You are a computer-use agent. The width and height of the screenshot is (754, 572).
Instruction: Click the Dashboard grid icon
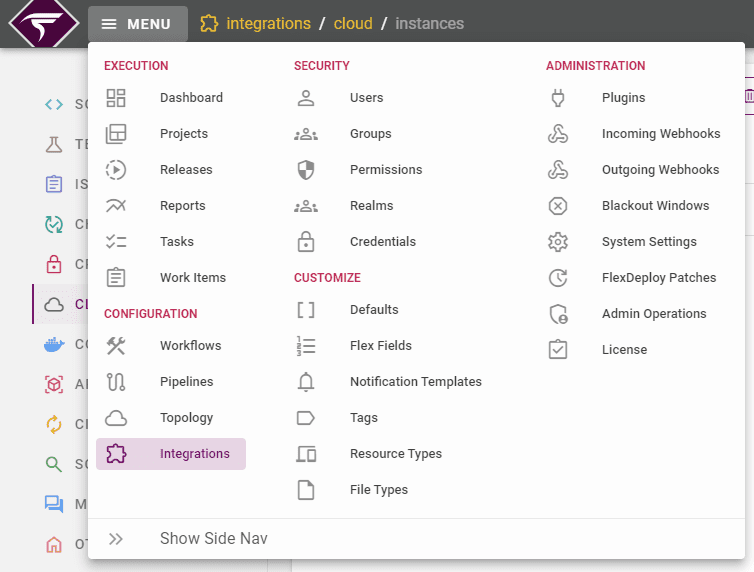[x=116, y=98]
